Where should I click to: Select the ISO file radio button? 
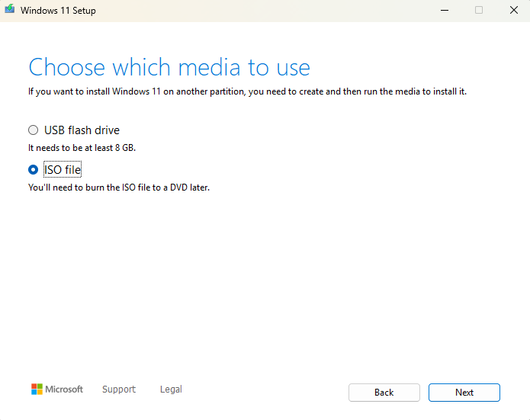point(33,170)
